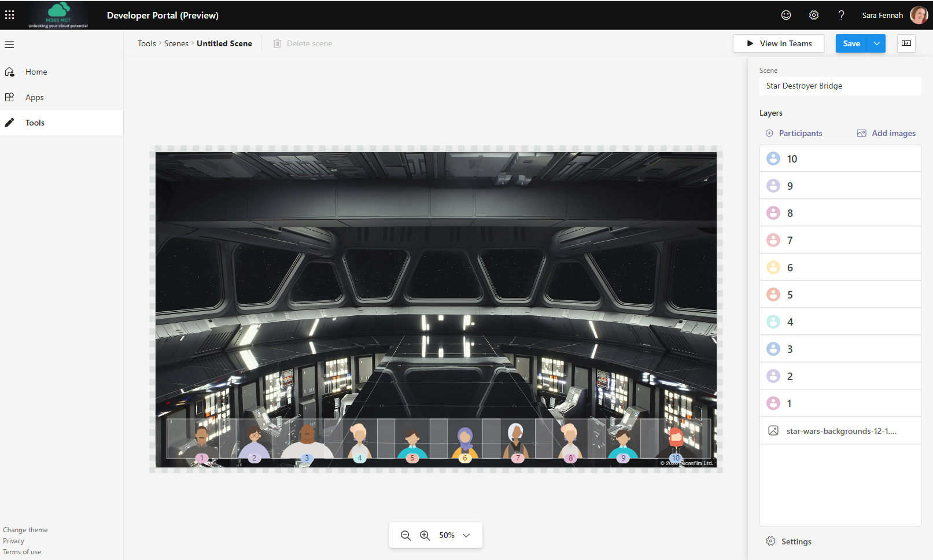This screenshot has width=933, height=560.
Task: Click the zoom in magnifier icon
Action: click(x=425, y=535)
